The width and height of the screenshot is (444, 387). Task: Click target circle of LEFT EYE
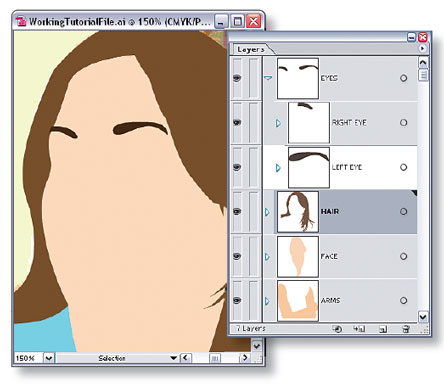403,167
